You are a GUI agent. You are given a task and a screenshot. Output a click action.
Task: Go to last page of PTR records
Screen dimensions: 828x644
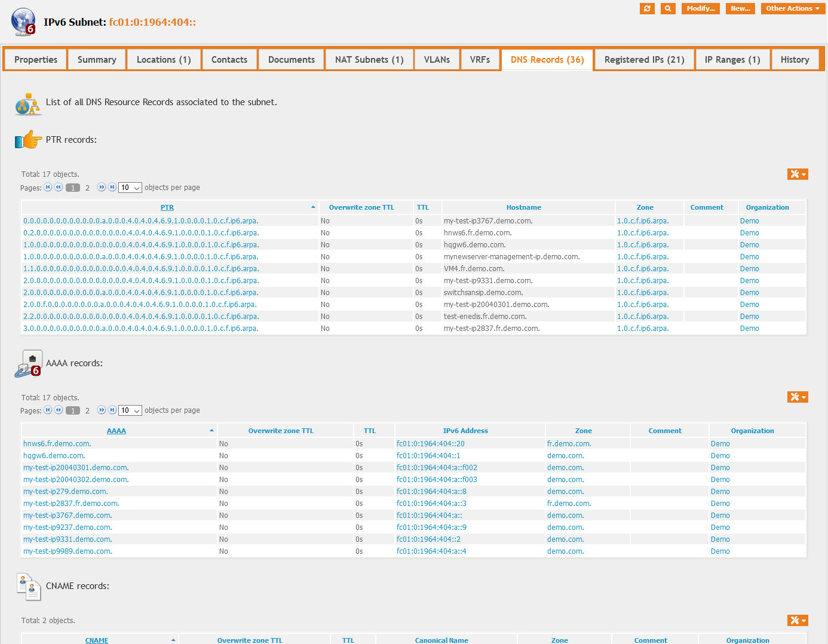point(112,188)
